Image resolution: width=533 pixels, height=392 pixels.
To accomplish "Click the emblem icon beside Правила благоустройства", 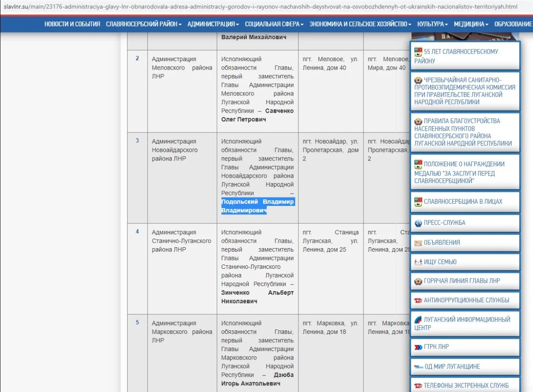I will point(418,121).
